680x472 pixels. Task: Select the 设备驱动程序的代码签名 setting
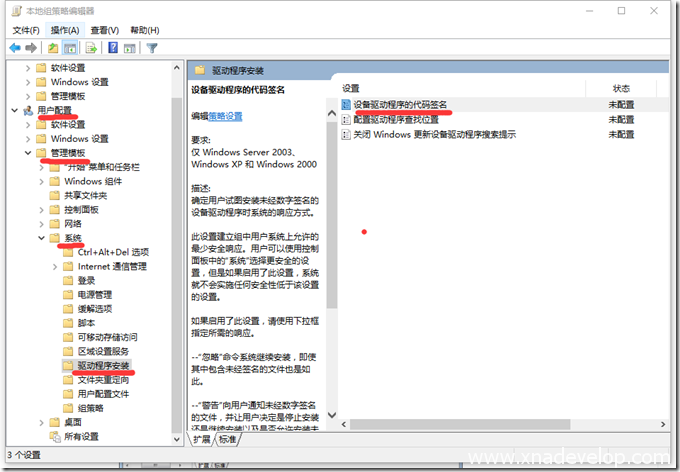(x=399, y=104)
